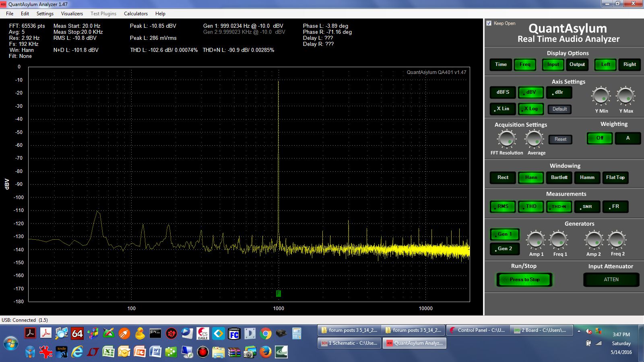Click the muted volume tray icon
644x362 pixels.
pos(588,331)
